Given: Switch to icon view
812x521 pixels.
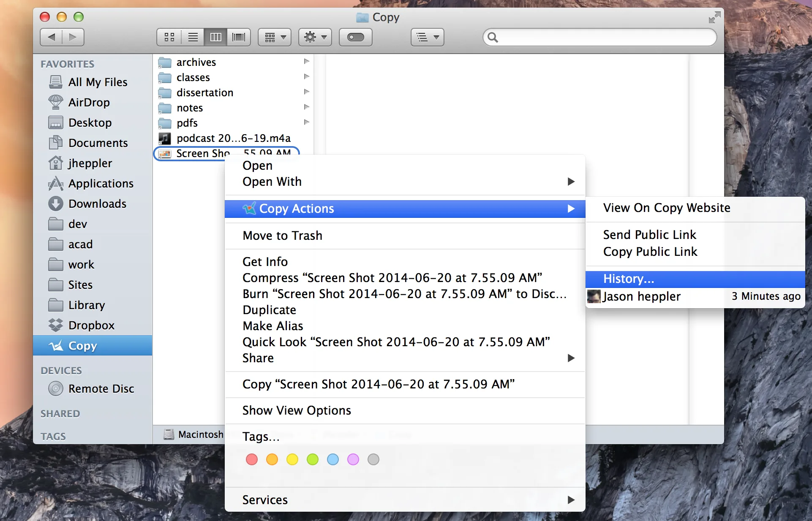Looking at the screenshot, I should [169, 37].
